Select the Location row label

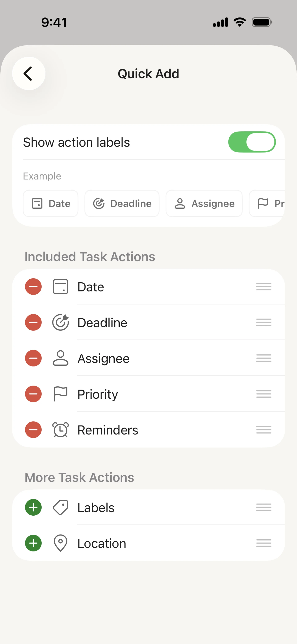tap(102, 543)
